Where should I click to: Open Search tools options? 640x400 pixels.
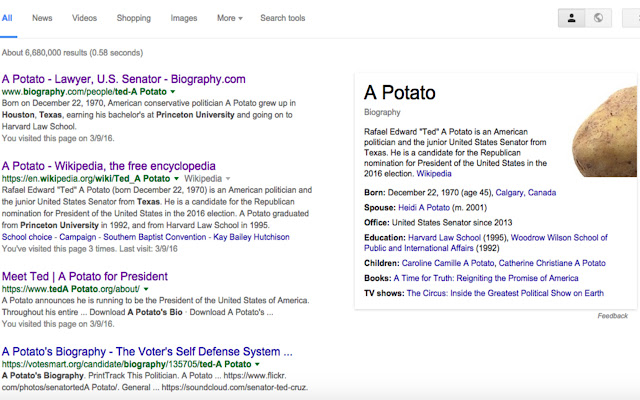[x=283, y=18]
